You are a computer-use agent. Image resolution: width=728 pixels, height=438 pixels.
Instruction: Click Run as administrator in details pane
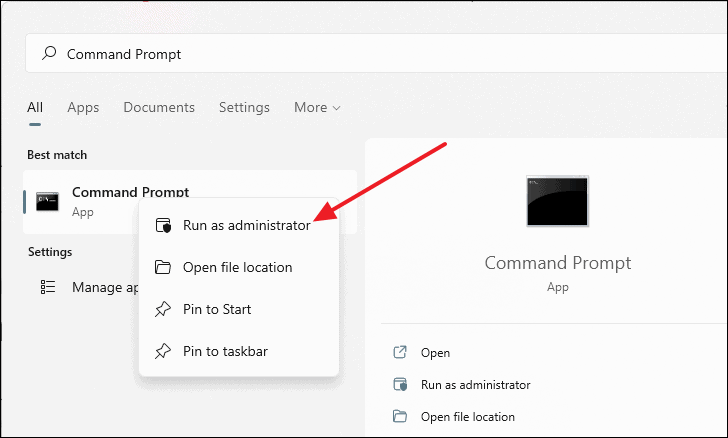[x=475, y=385]
